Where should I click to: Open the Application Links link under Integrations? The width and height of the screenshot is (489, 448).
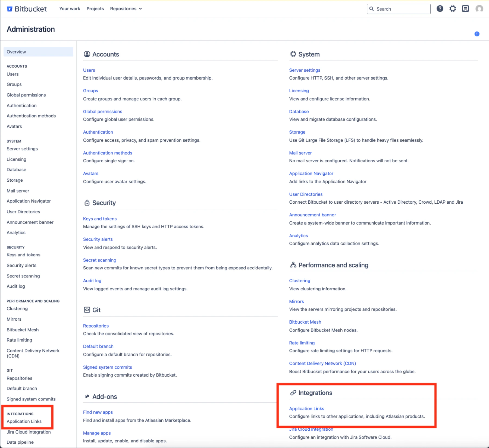tap(306, 409)
